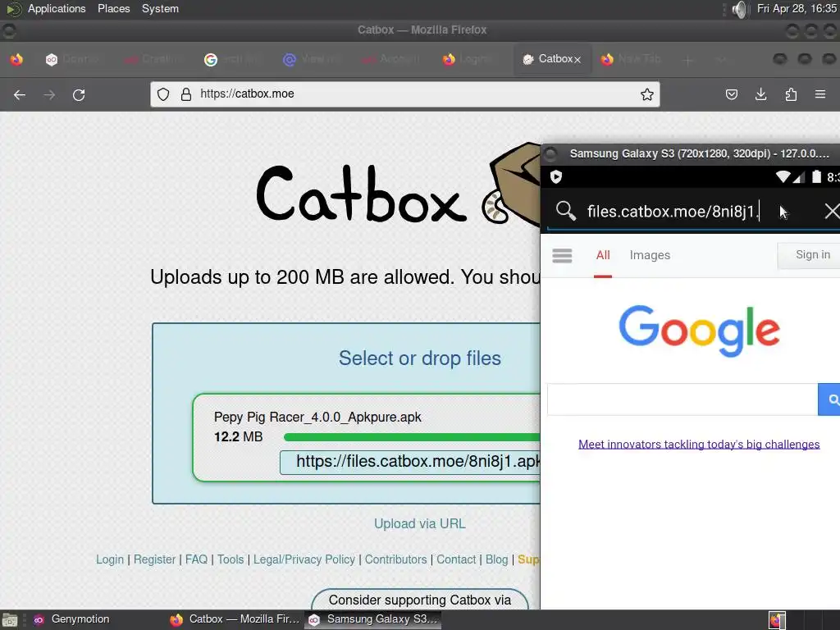Viewport: 840px width, 630px height.
Task: Select the All tab in Google
Action: tap(603, 256)
